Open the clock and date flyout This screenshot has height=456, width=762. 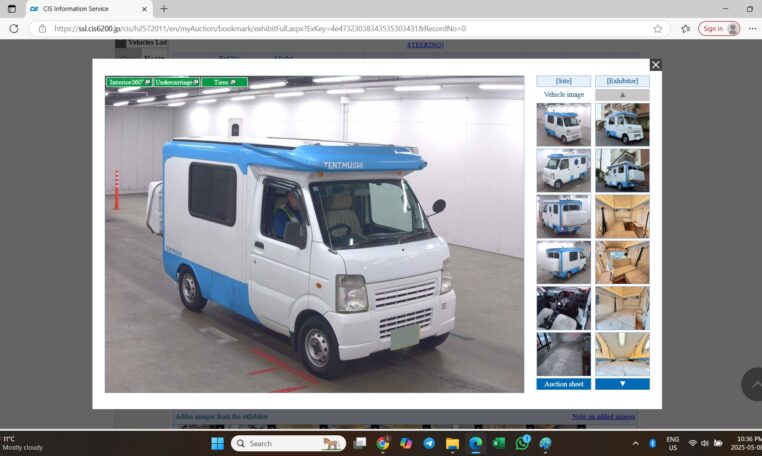tap(745, 443)
